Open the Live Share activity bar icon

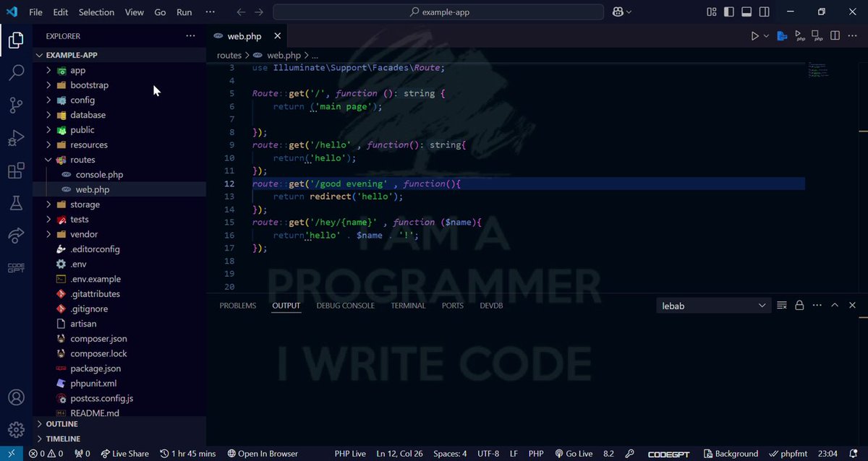16,236
